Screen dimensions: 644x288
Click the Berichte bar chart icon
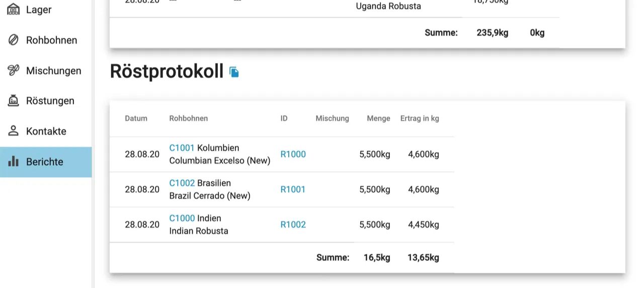click(x=14, y=162)
